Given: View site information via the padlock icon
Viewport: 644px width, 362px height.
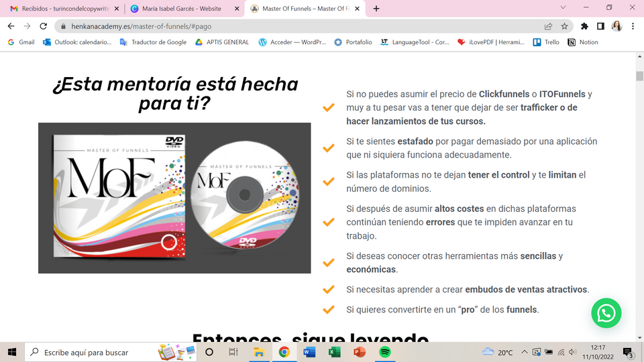Looking at the screenshot, I should tap(63, 26).
